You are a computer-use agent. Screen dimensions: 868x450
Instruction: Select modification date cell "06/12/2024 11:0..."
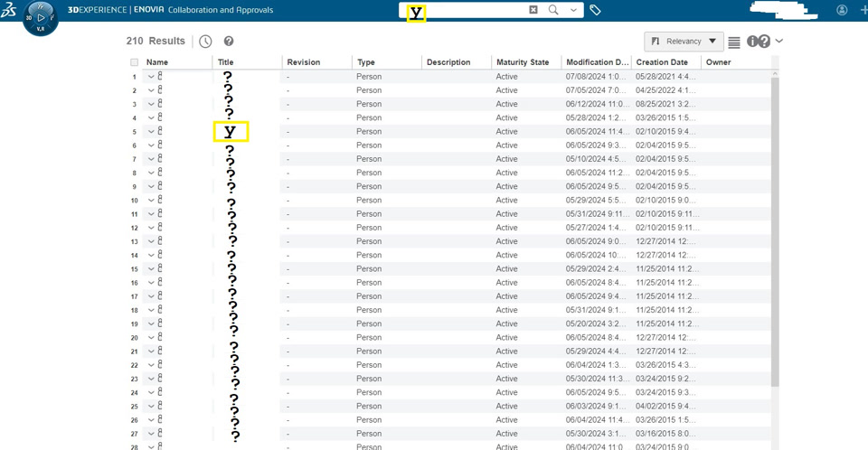tap(598, 104)
